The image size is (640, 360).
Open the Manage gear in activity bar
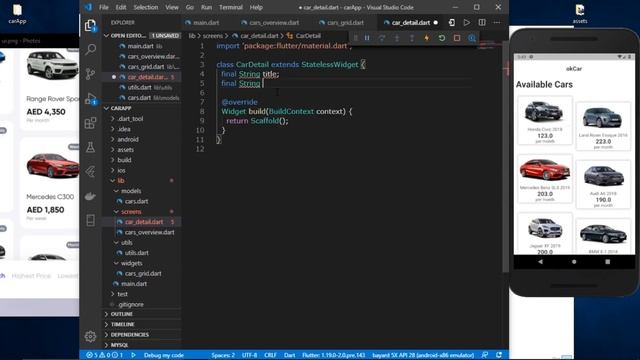pyautogui.click(x=90, y=336)
